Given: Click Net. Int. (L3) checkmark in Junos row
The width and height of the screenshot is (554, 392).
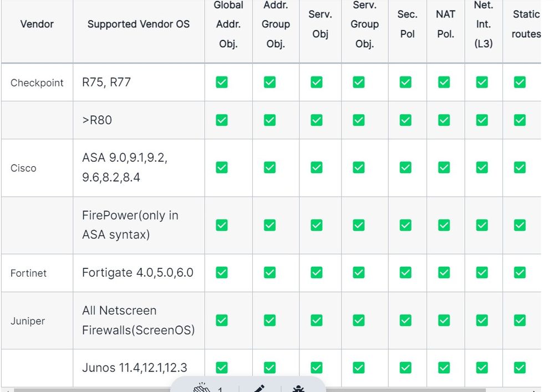Looking at the screenshot, I should pos(482,367).
